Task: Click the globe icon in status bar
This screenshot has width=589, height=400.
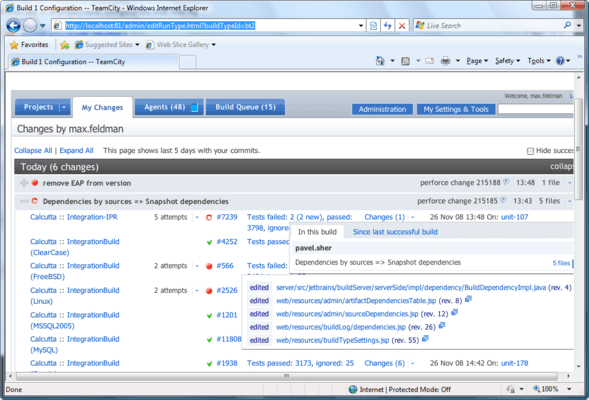Action: click(x=353, y=389)
